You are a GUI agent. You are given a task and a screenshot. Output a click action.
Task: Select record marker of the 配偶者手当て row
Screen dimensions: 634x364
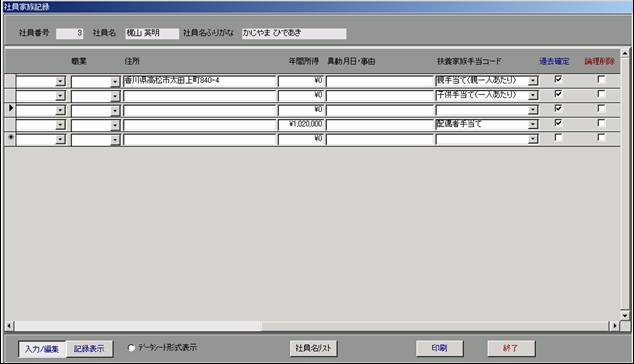coord(10,124)
